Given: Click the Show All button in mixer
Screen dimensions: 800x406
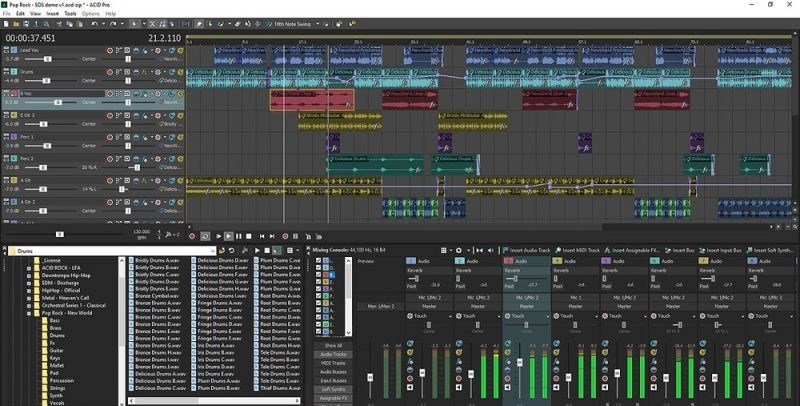Looking at the screenshot, I should 333,346.
